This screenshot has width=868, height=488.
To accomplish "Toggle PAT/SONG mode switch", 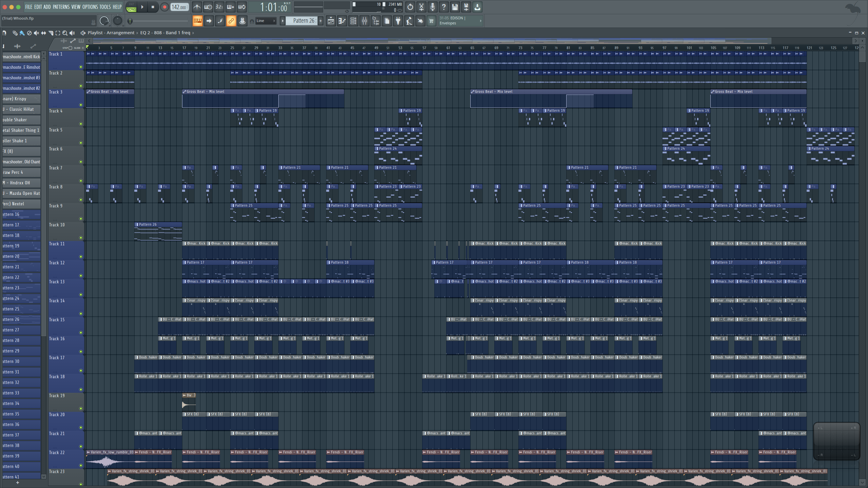I will click(131, 7).
